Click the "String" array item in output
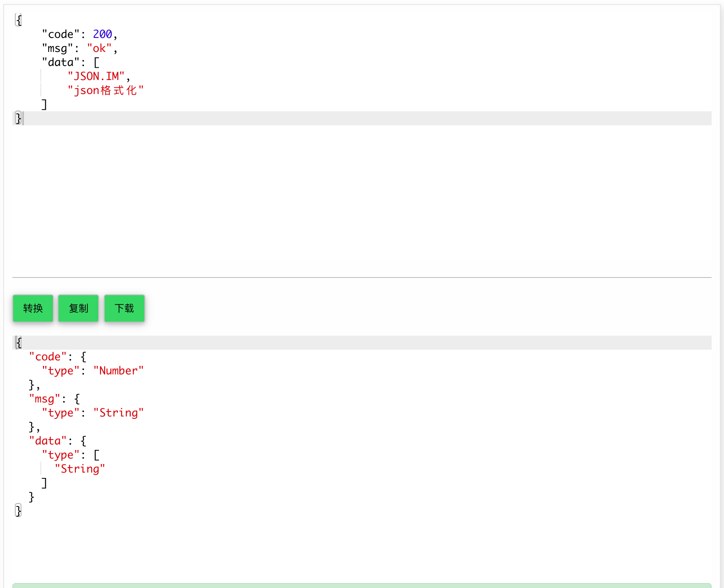 [x=80, y=469]
